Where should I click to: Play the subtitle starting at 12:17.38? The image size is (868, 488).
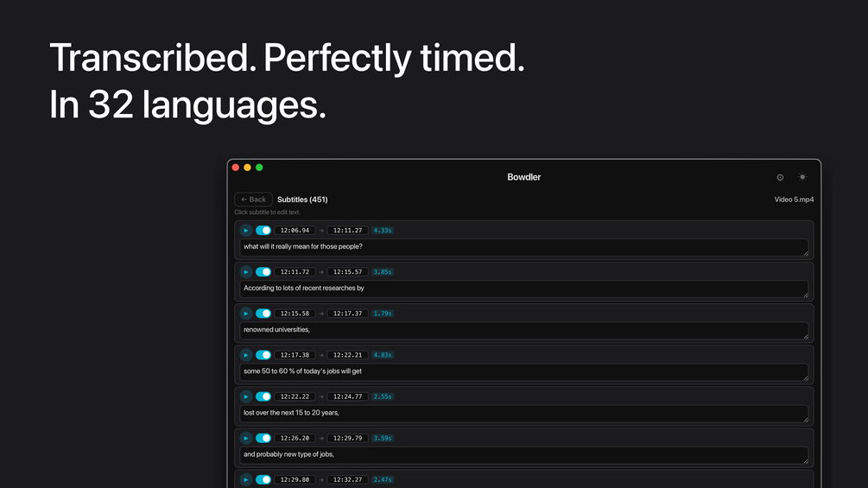[246, 355]
